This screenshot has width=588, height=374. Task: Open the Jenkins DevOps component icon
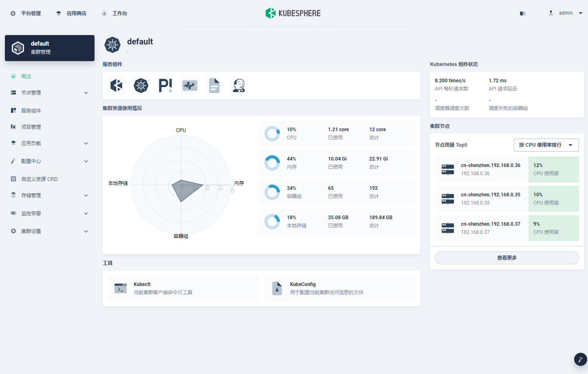pyautogui.click(x=239, y=86)
